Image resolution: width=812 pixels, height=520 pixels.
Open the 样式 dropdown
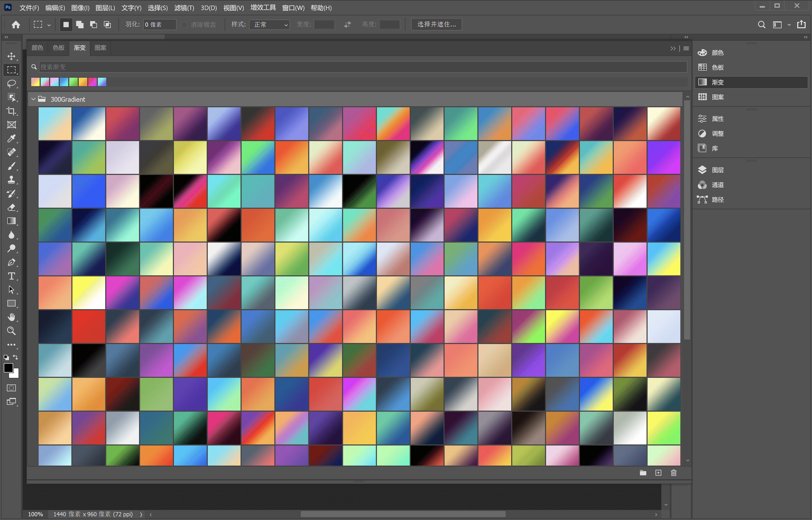point(269,24)
